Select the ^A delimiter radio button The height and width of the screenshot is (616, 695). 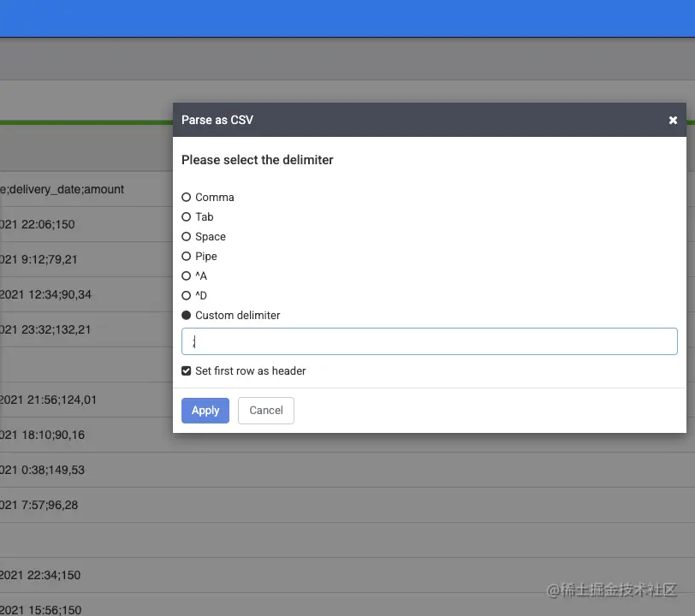coord(187,275)
